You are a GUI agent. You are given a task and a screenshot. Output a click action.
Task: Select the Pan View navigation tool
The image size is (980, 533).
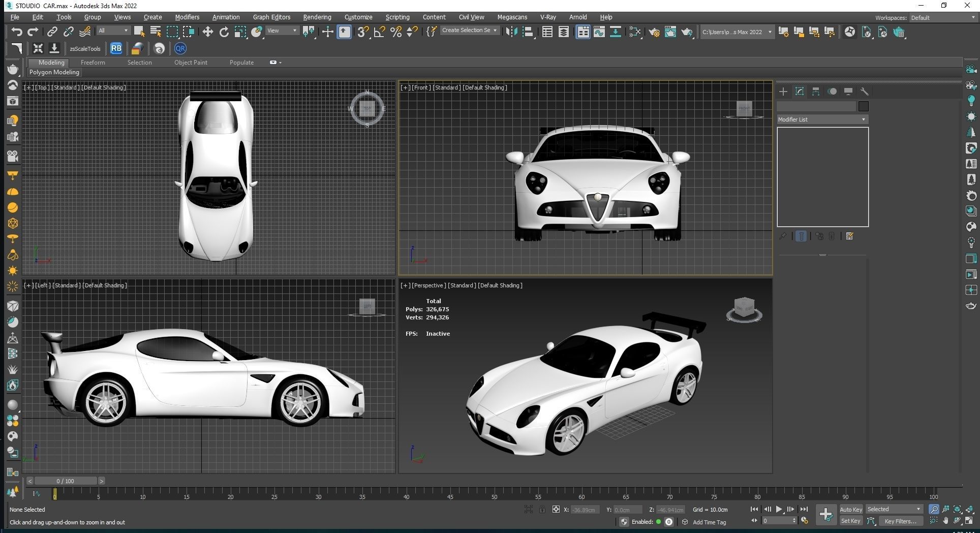click(x=945, y=521)
